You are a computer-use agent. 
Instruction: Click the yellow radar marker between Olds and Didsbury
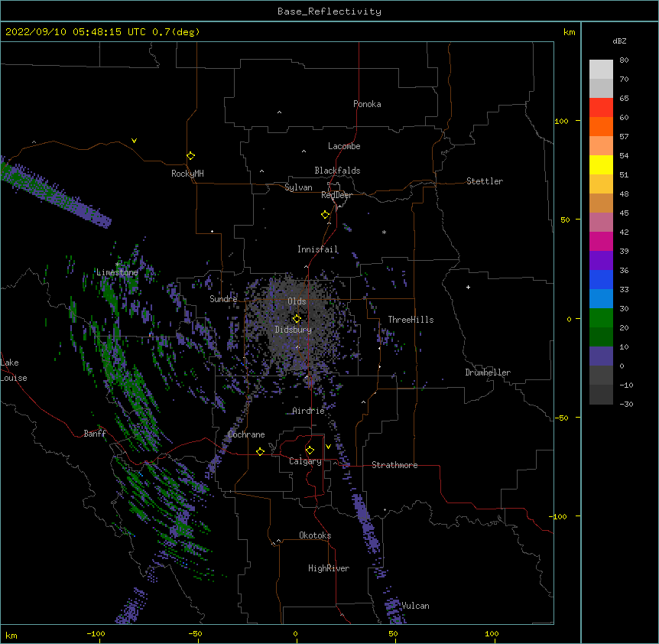(x=297, y=319)
